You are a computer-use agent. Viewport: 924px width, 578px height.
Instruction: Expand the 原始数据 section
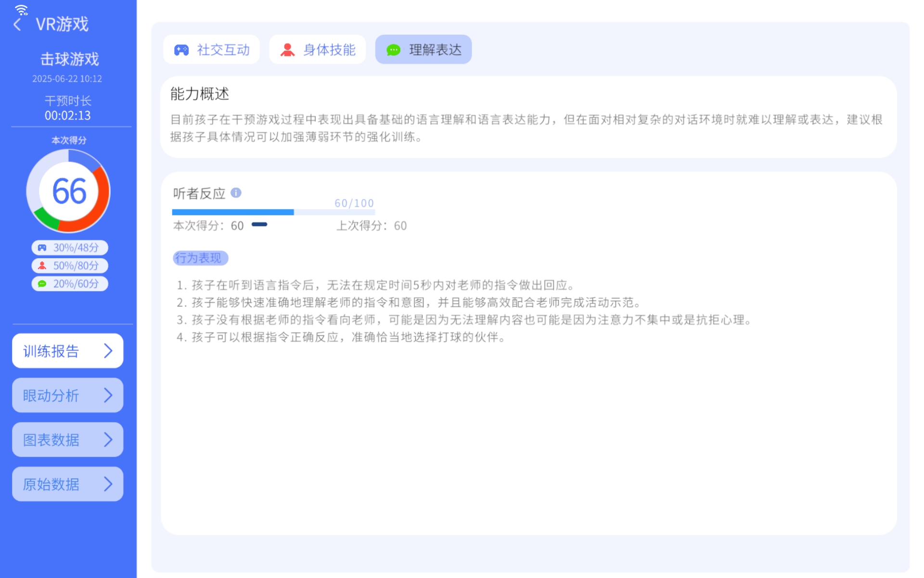pos(67,484)
